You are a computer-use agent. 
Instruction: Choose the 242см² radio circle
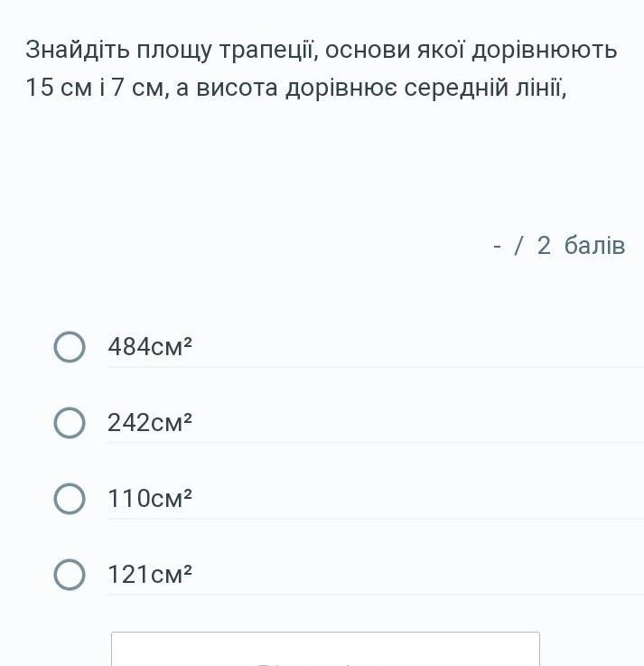coord(70,423)
